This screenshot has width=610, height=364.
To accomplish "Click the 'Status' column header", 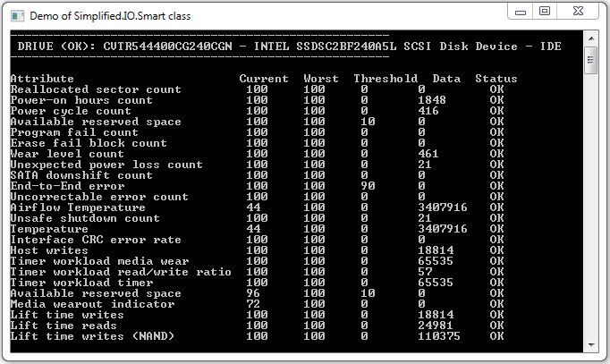I will [x=496, y=79].
